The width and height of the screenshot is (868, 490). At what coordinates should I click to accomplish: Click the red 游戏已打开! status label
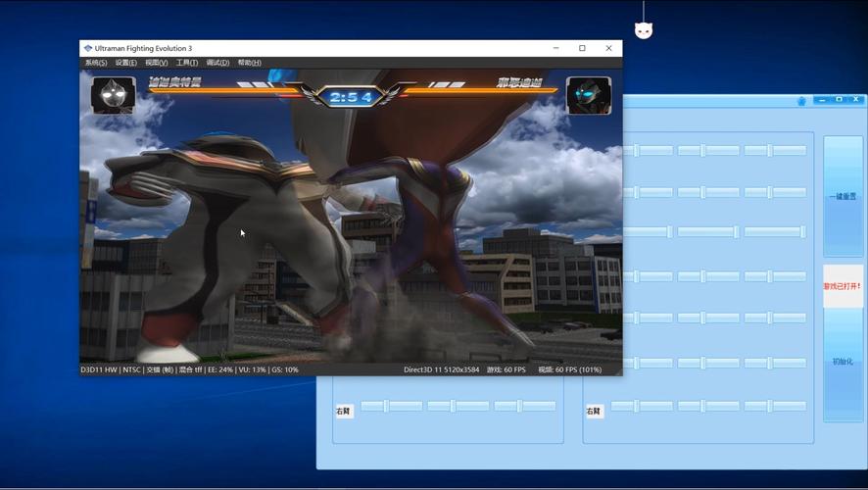tap(843, 286)
